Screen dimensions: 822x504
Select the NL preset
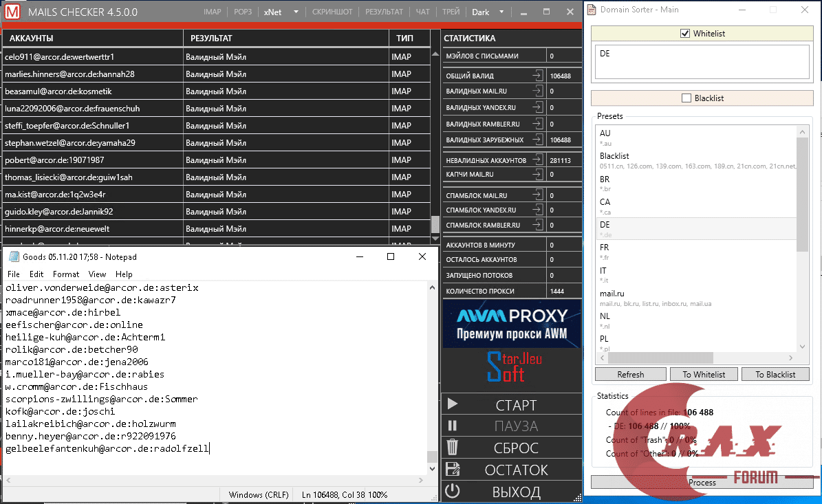(x=696, y=320)
